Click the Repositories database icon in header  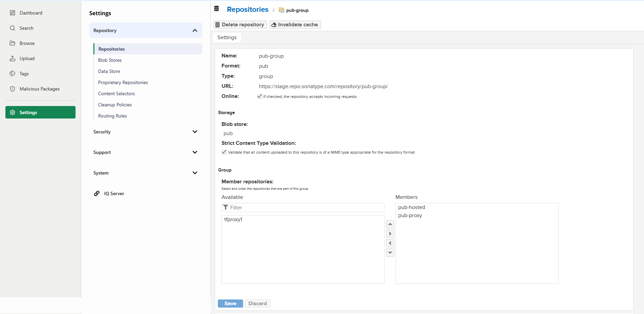tap(216, 9)
